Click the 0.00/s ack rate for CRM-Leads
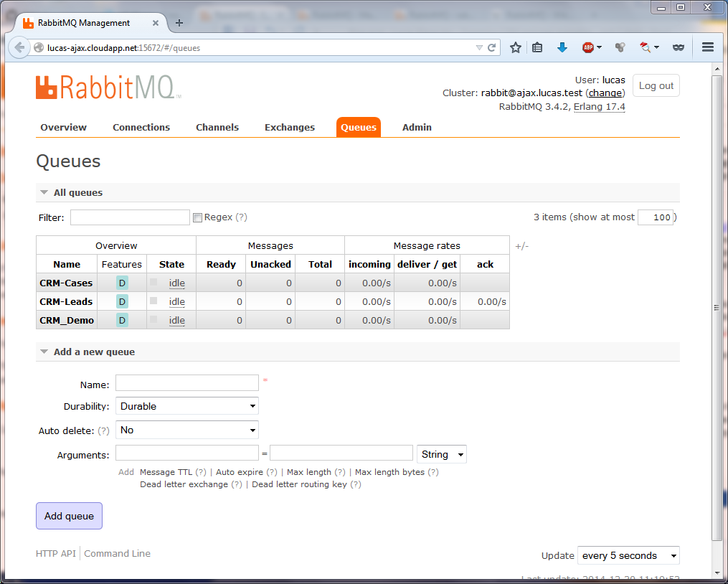This screenshot has height=584, width=728. pos(492,301)
